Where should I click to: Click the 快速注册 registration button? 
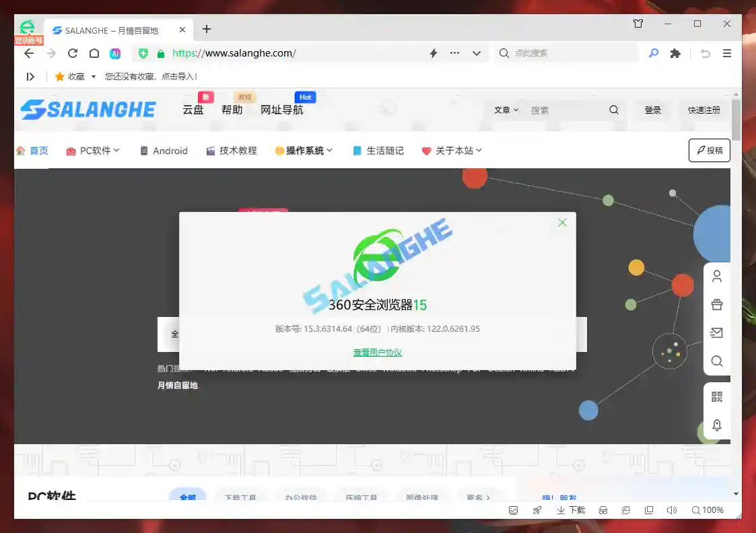coord(703,110)
